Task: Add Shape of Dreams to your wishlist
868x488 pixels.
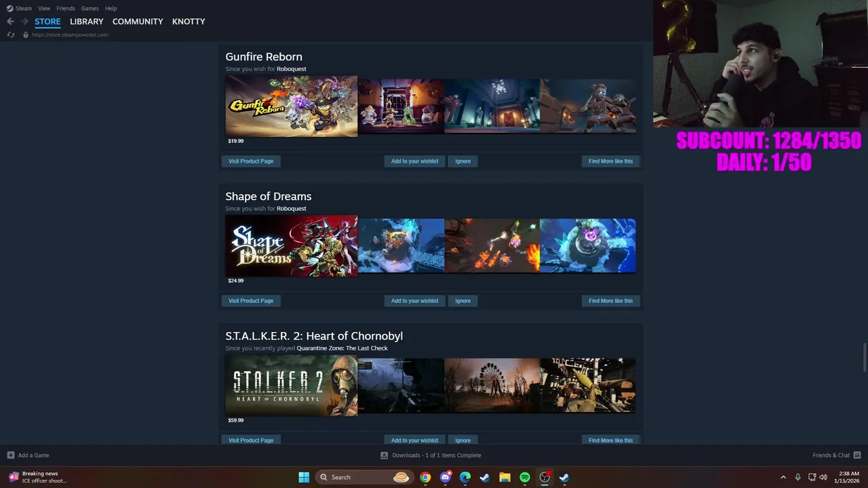Action: pyautogui.click(x=415, y=301)
